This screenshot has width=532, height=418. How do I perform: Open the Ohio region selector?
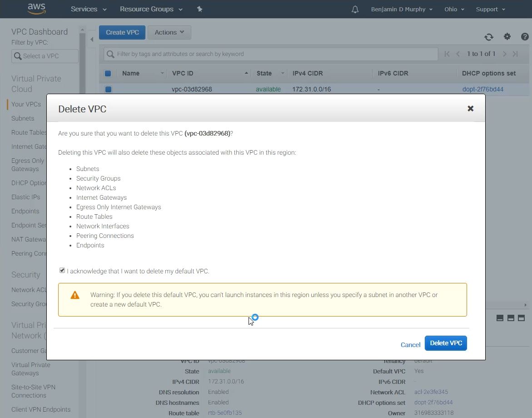454,10
